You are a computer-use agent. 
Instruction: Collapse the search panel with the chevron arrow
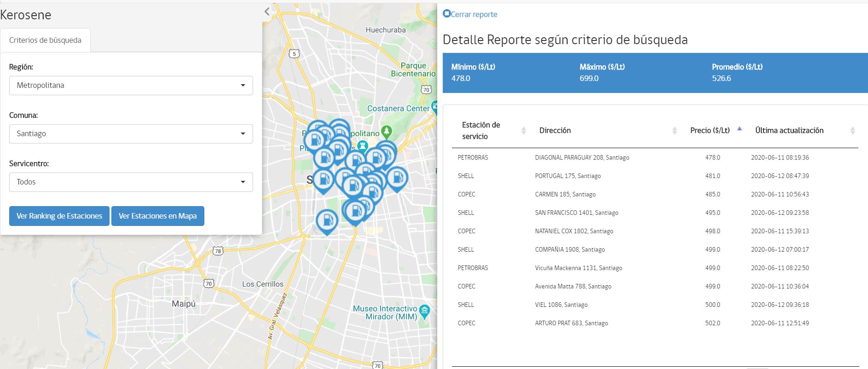pyautogui.click(x=267, y=12)
